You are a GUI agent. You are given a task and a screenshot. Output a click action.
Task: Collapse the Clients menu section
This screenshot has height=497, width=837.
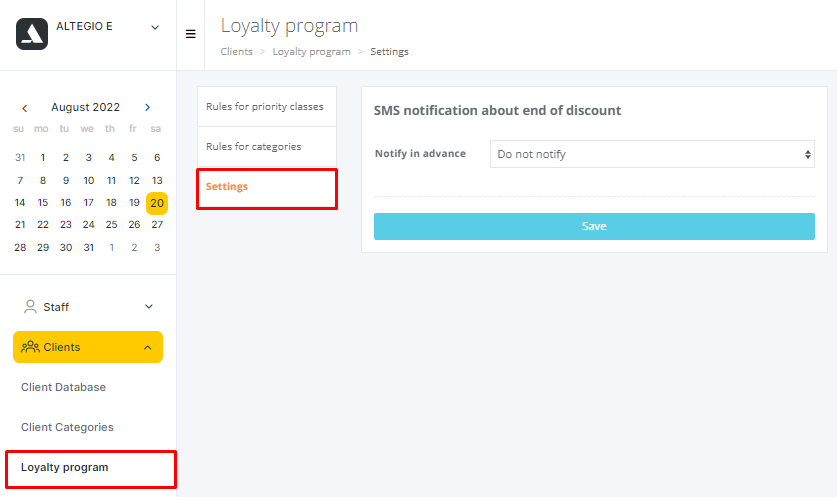pyautogui.click(x=148, y=348)
